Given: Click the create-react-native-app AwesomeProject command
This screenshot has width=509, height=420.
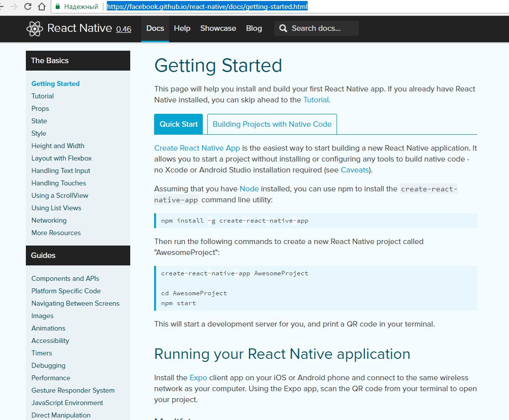Looking at the screenshot, I should tap(235, 273).
